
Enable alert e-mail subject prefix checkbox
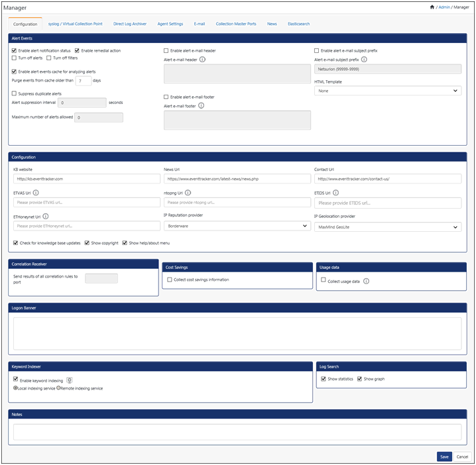coord(317,50)
